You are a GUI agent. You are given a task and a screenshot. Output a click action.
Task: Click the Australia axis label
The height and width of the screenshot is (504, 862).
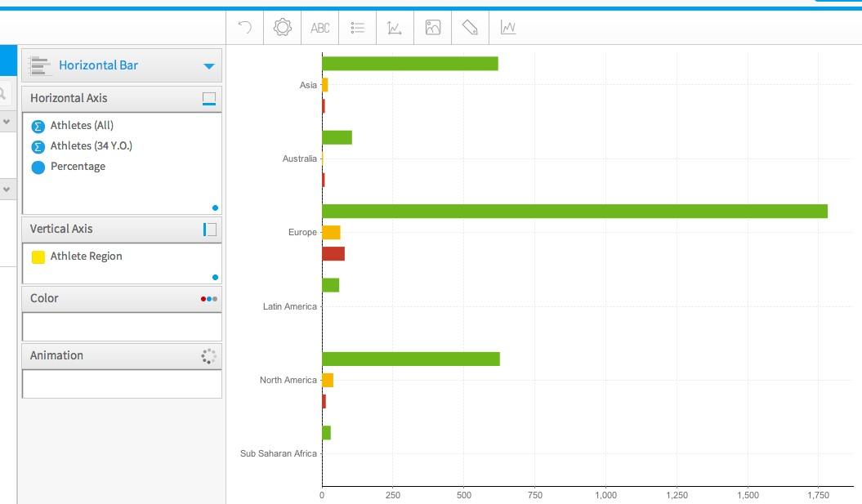(300, 158)
